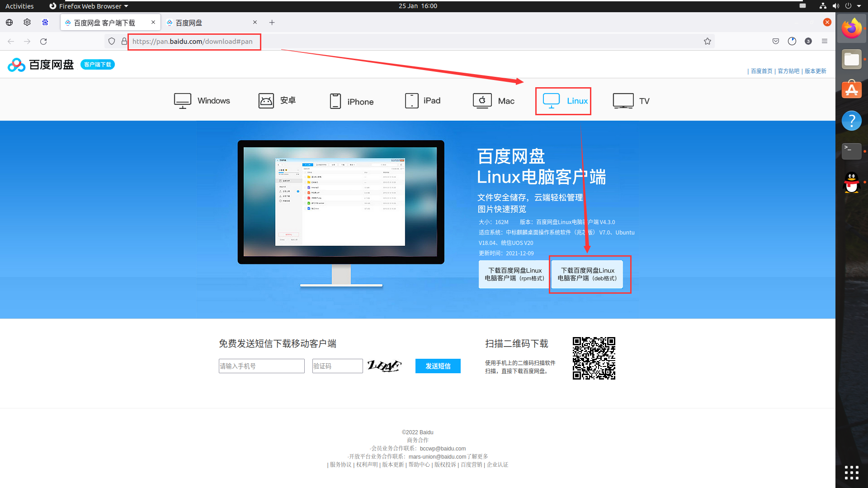Click the Android (安卓) platform icon

[266, 100]
